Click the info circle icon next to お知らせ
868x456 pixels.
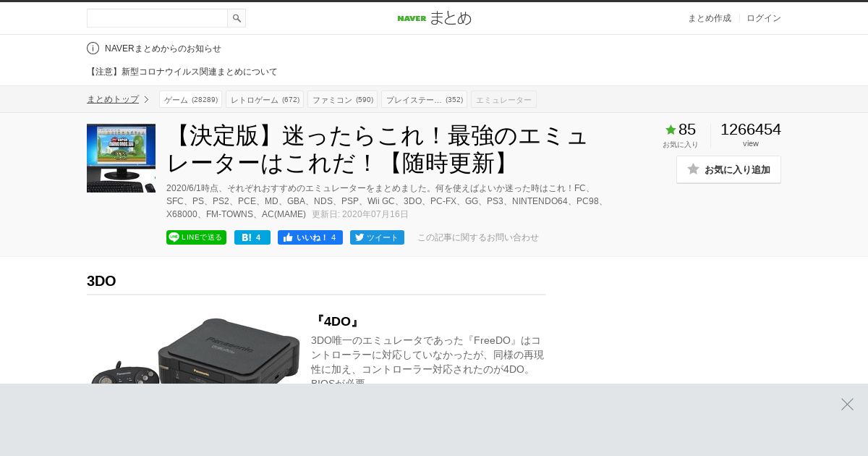point(93,48)
